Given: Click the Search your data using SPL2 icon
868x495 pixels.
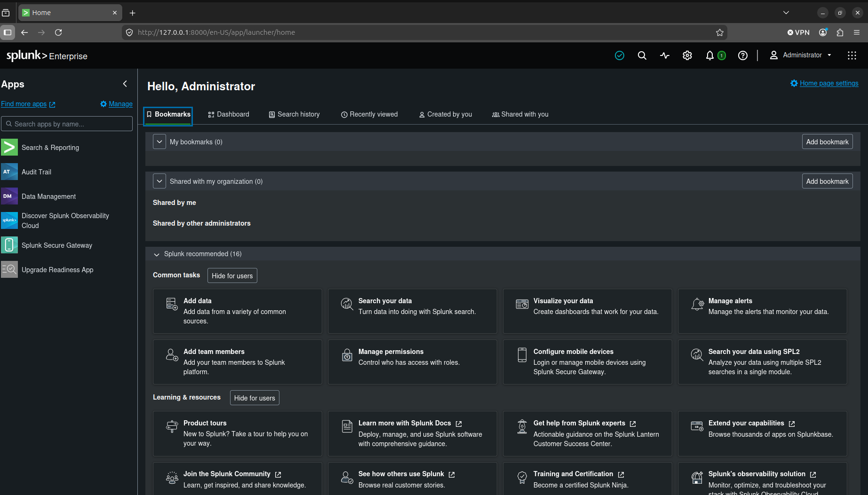Looking at the screenshot, I should pos(697,355).
